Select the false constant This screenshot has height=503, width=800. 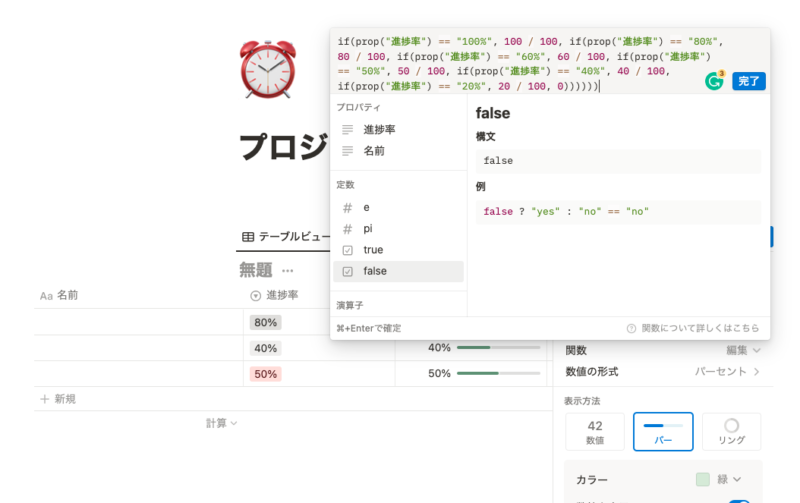[398, 271]
